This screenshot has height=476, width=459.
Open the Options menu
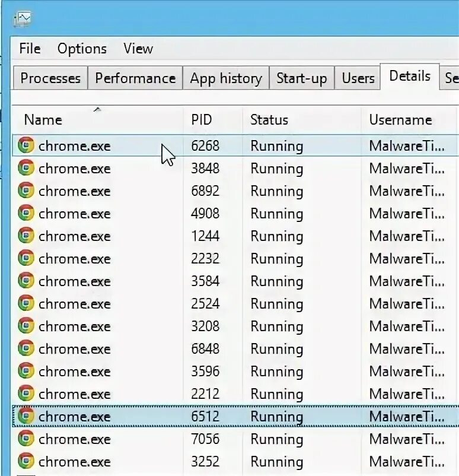(82, 49)
